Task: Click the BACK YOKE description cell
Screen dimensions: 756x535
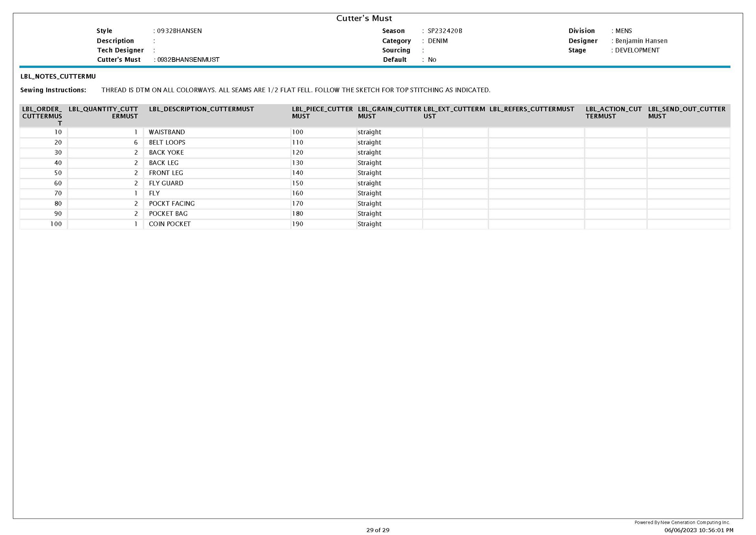Action: click(166, 152)
